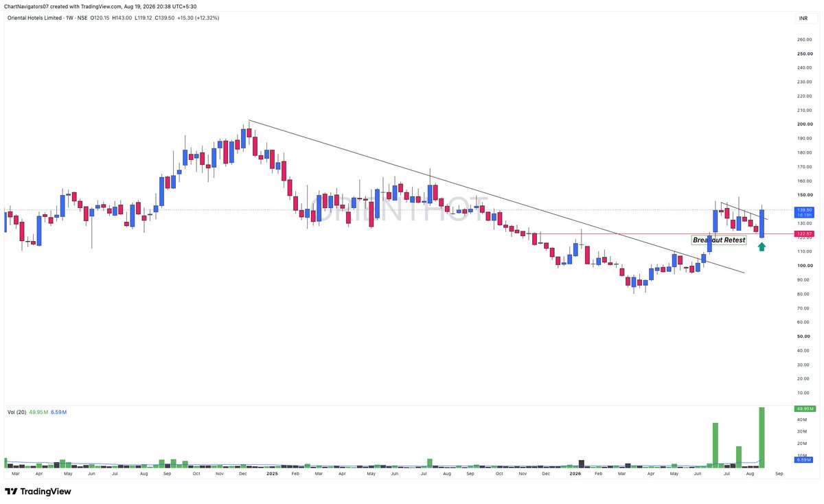Click the 20M volume axis label
Screen dimensions: 824x504
coord(801,444)
